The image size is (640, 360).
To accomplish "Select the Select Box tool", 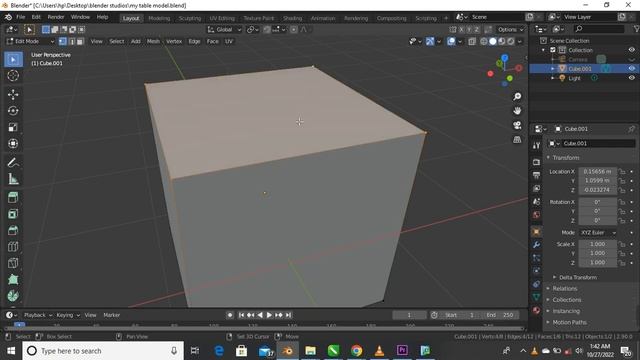I will pos(13,60).
